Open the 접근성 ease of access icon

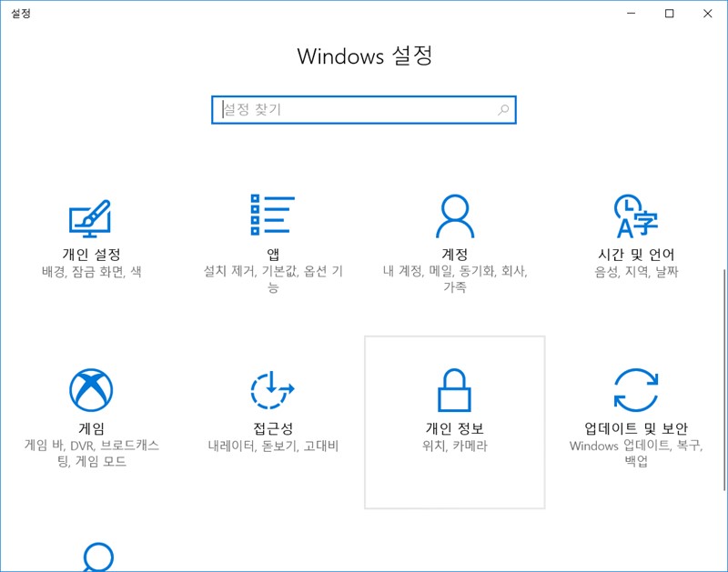(272, 390)
